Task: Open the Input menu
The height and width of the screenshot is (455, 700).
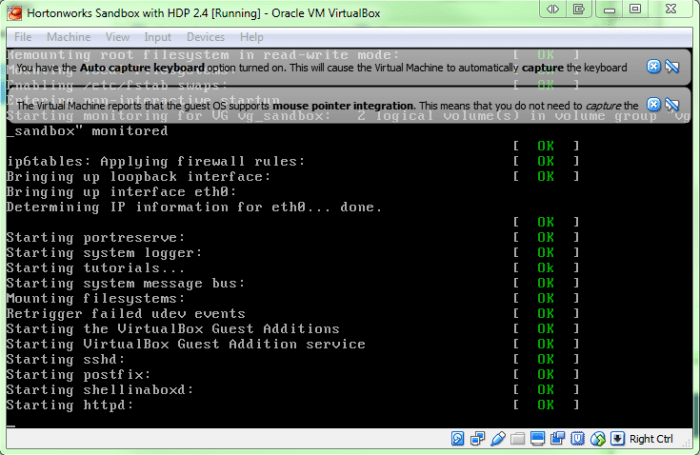Action: pyautogui.click(x=158, y=37)
